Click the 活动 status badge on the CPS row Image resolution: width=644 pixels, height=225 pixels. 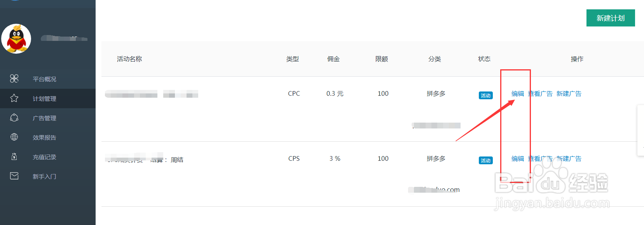click(485, 160)
